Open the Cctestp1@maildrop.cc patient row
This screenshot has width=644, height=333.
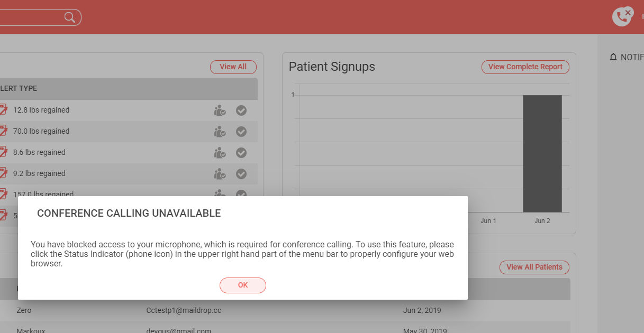(x=285, y=310)
